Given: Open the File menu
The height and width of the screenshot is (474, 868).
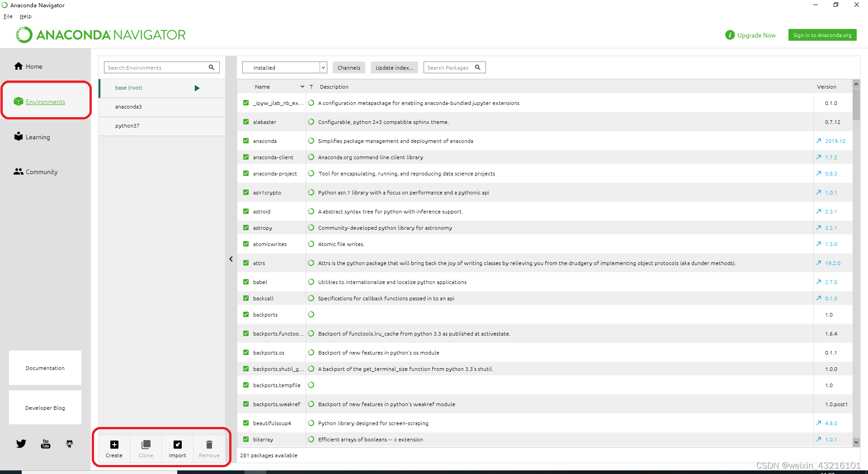Looking at the screenshot, I should [8, 16].
